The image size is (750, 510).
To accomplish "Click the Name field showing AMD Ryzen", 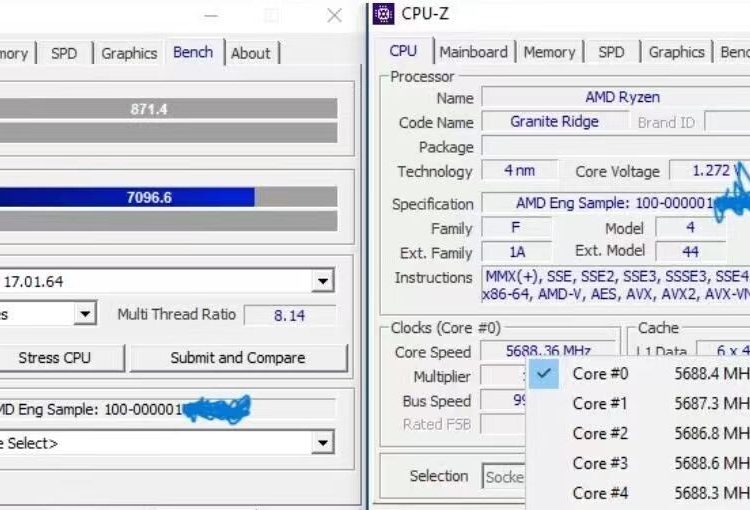I will coord(616,97).
